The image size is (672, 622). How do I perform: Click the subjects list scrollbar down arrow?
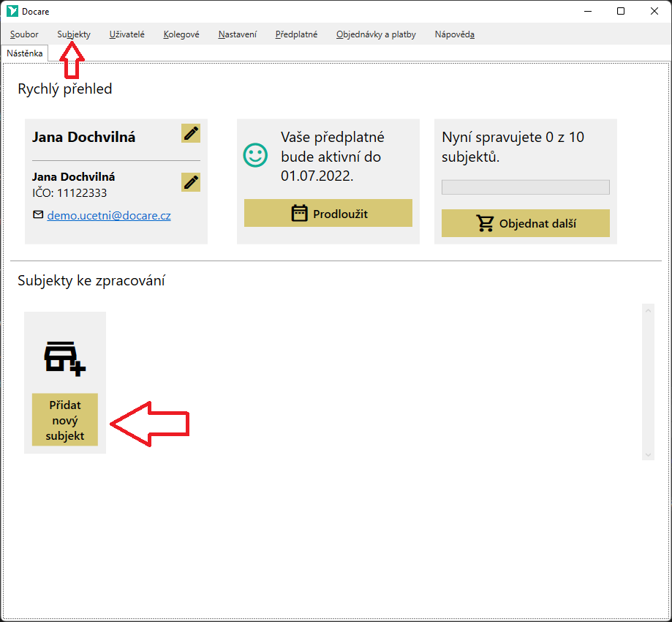[648, 454]
